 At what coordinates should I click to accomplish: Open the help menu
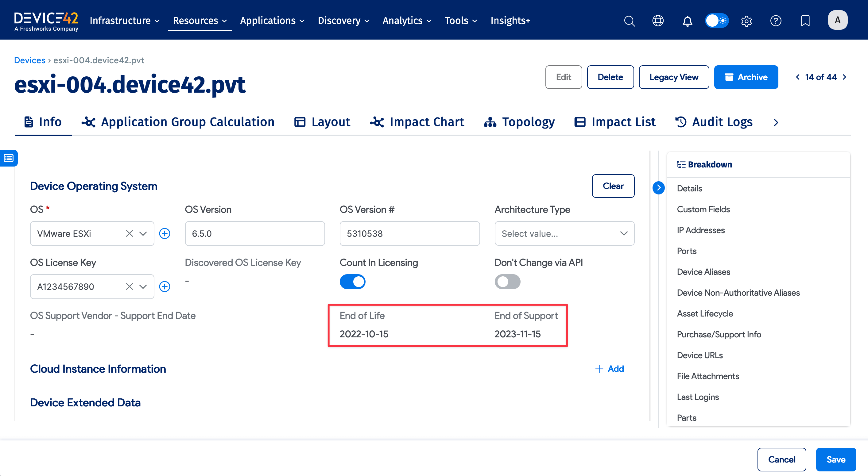pyautogui.click(x=776, y=21)
